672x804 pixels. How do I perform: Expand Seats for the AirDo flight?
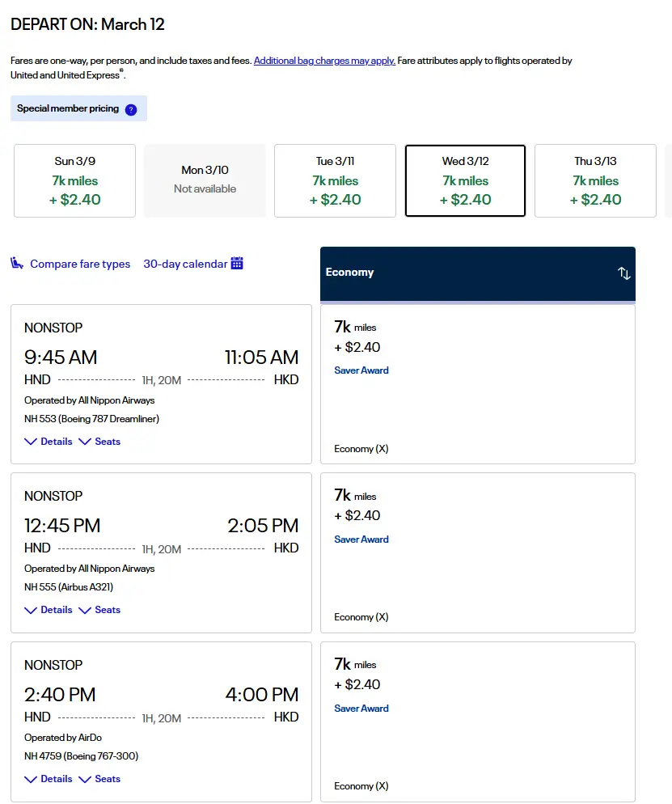tap(99, 779)
